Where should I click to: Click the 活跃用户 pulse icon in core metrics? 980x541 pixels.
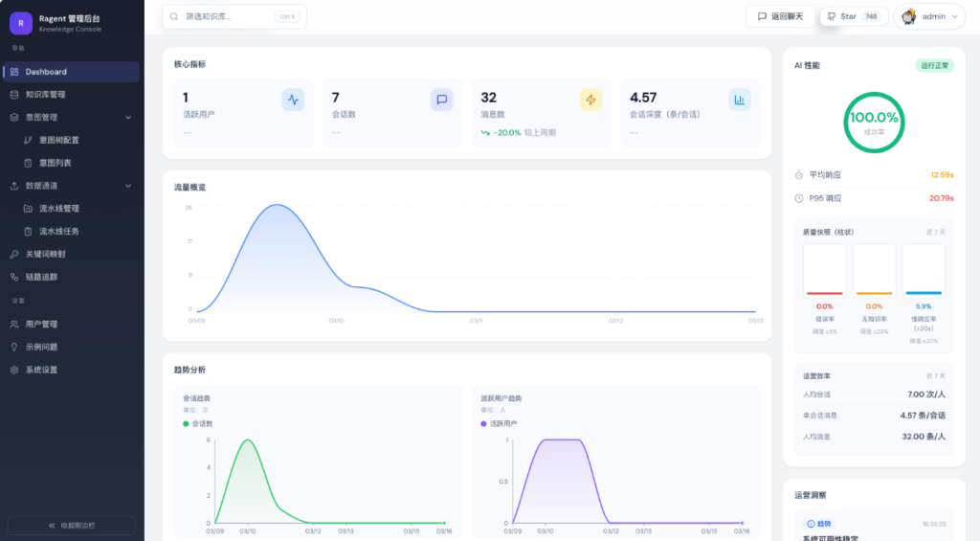[x=293, y=100]
